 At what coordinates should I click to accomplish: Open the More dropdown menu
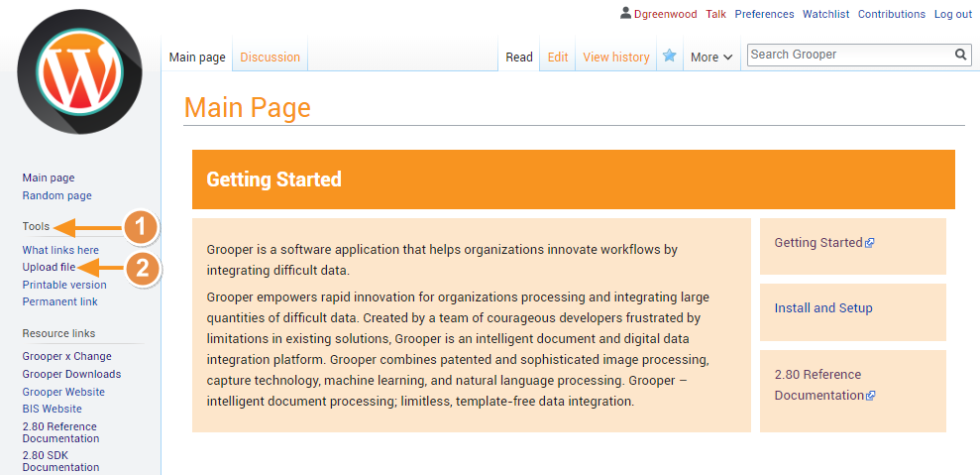(711, 57)
